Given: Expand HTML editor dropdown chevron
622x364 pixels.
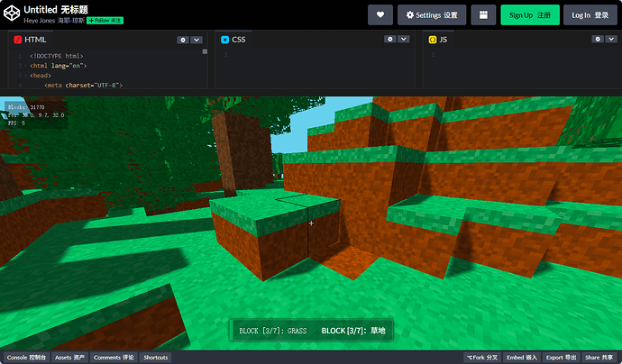Looking at the screenshot, I should pyautogui.click(x=197, y=40).
